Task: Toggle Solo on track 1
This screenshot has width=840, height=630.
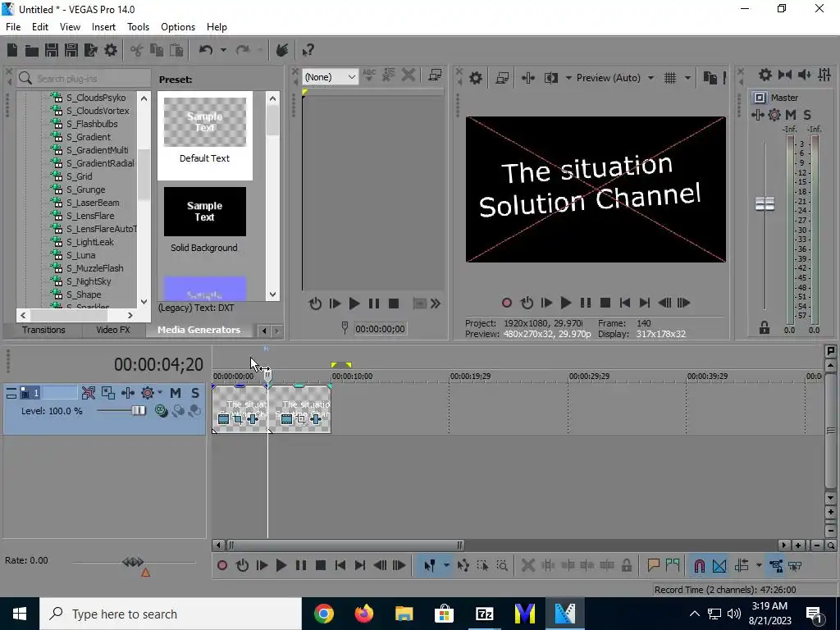Action: coord(195,393)
